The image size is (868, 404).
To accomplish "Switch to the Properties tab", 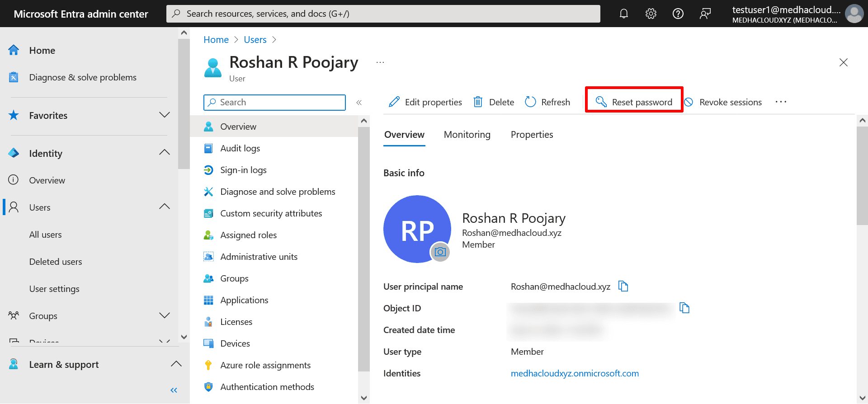I will [532, 135].
